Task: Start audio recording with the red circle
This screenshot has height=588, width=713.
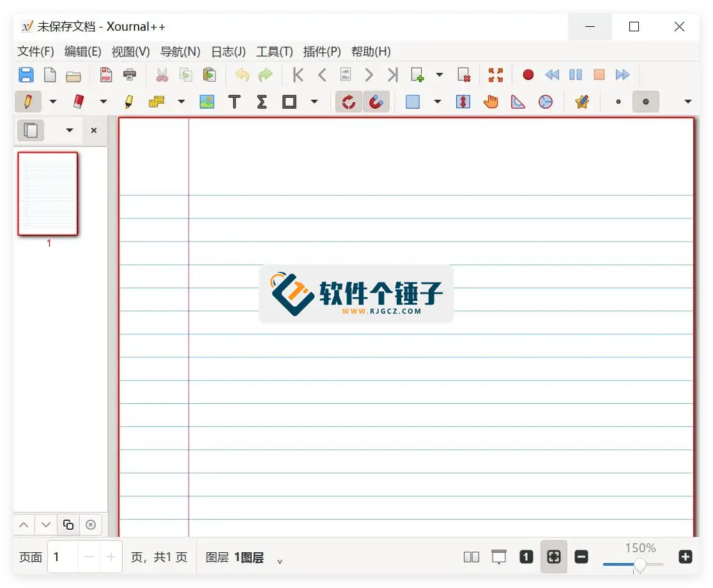Action: [528, 75]
